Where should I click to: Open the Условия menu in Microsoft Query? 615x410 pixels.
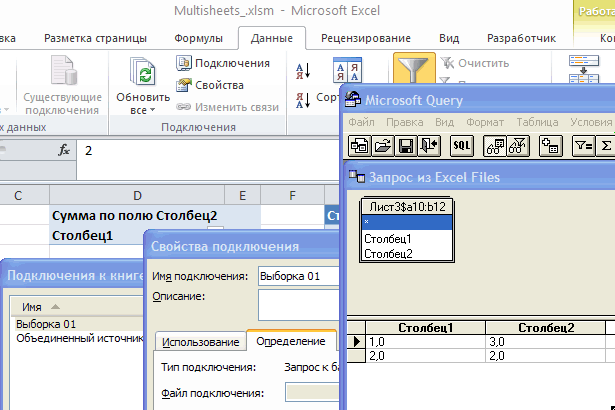pyautogui.click(x=591, y=122)
